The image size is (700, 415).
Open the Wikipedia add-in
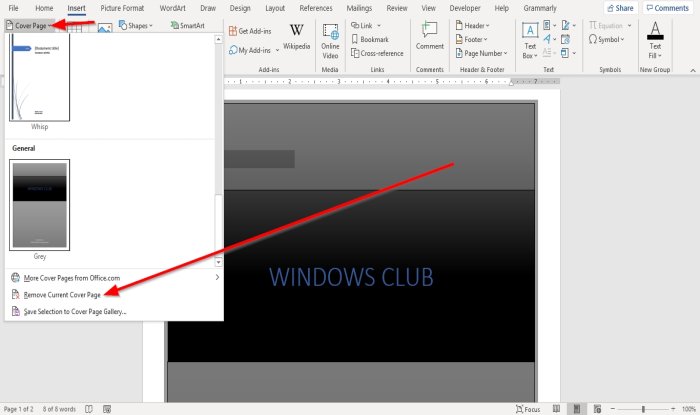(296, 37)
